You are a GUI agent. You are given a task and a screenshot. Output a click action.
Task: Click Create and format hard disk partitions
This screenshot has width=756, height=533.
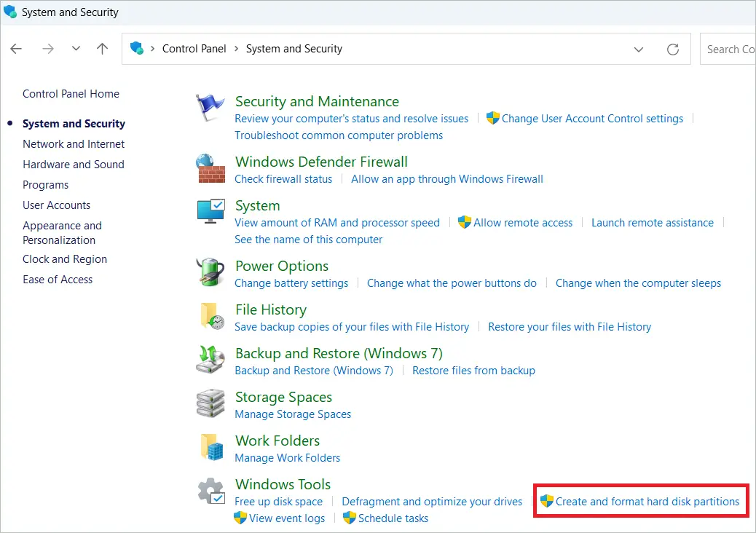click(647, 502)
